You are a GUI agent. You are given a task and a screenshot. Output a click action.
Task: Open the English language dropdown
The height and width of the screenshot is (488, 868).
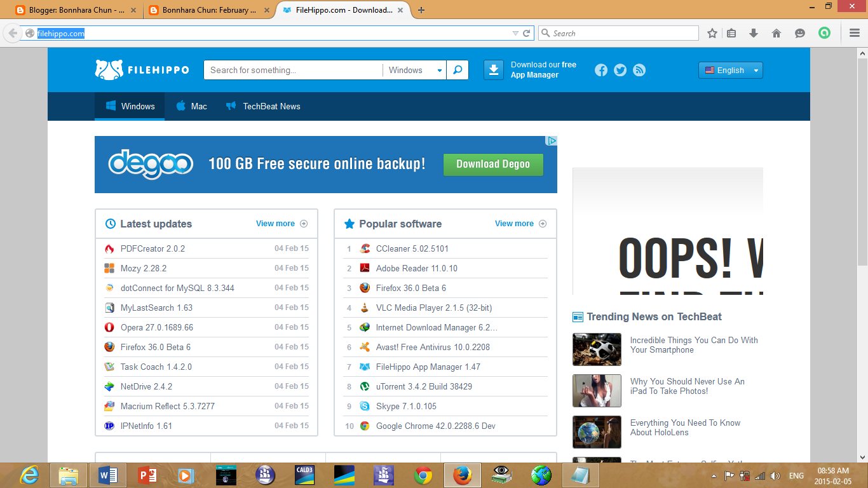[x=730, y=71]
